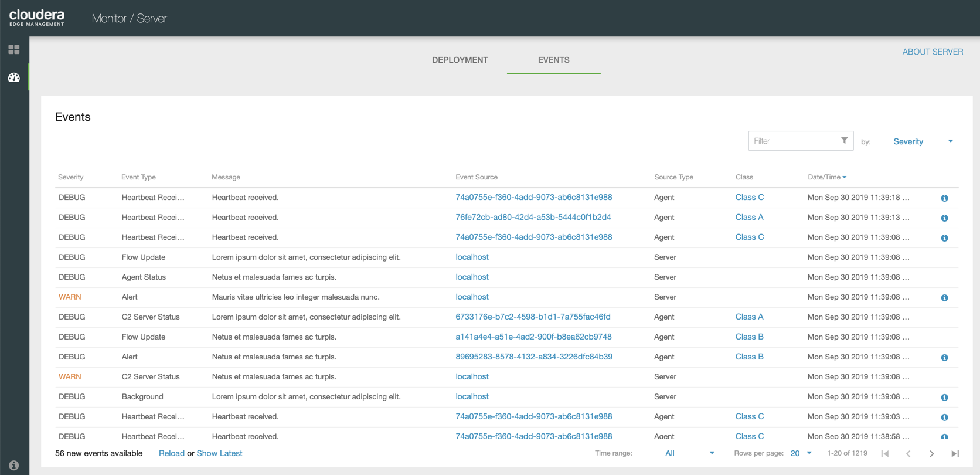Open the dashboard grid icon in sidebar
The image size is (980, 475).
tap(14, 50)
